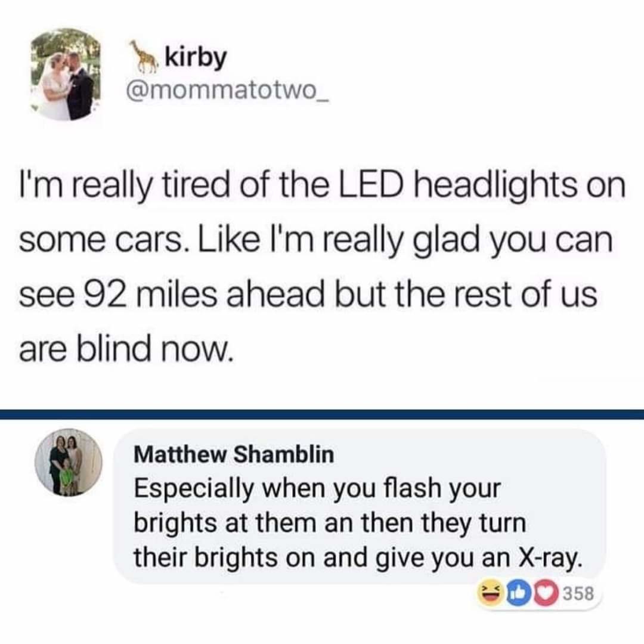Click the blue thumbs-up like reaction

518,593
